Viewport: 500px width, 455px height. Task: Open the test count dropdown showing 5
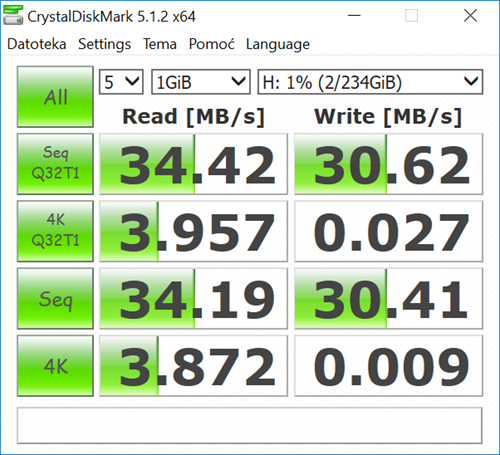click(121, 82)
